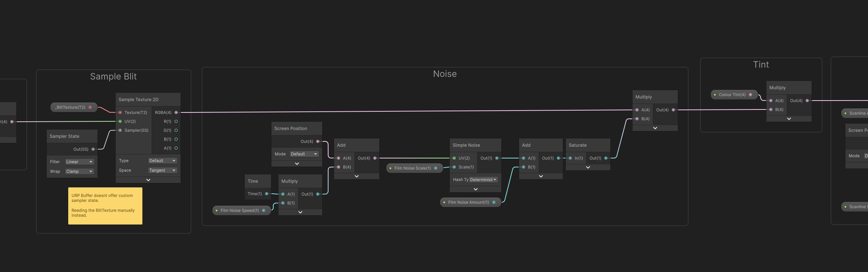Click the Out(SS) port on Sampler State
868x272 pixels.
(x=93, y=149)
